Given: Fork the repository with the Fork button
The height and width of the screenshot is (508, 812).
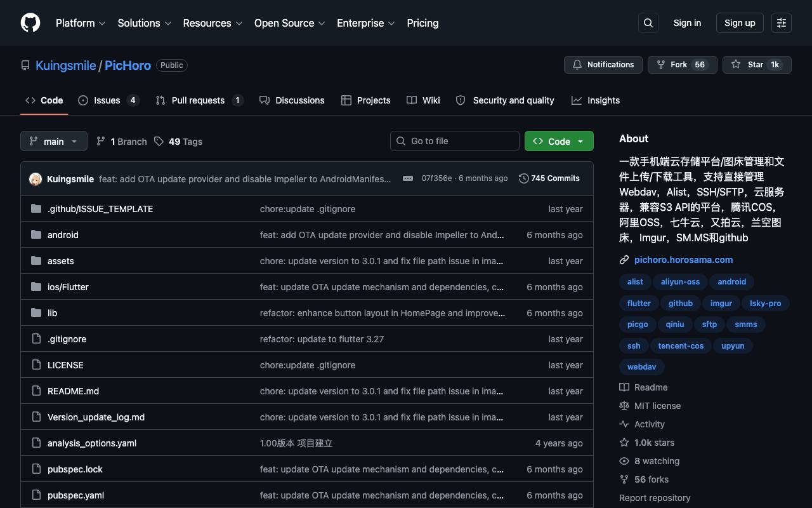Looking at the screenshot, I should point(683,65).
